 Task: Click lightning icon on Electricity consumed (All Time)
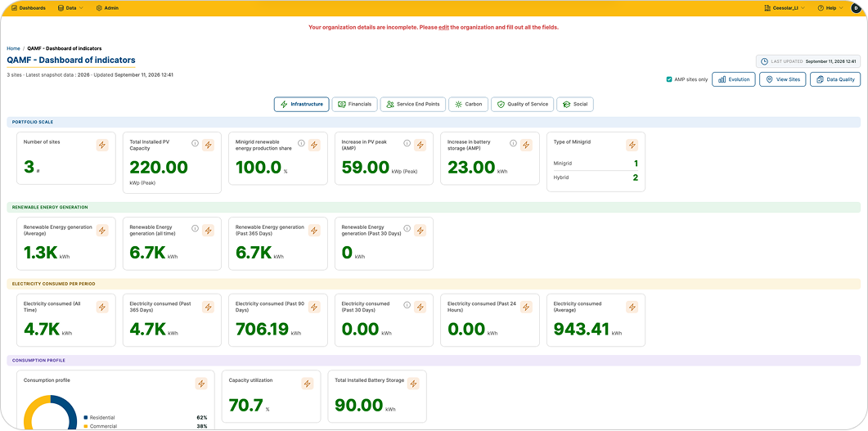point(102,307)
